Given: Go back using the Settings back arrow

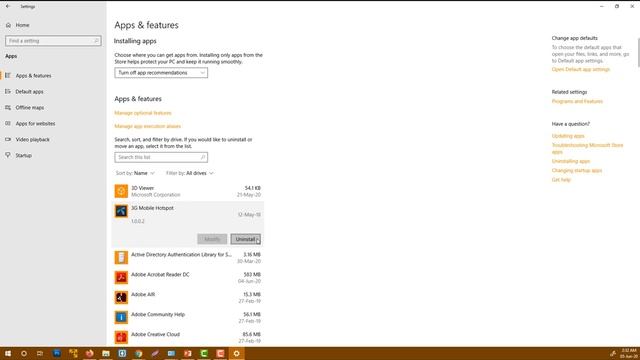Looking at the screenshot, I should coord(8,6).
